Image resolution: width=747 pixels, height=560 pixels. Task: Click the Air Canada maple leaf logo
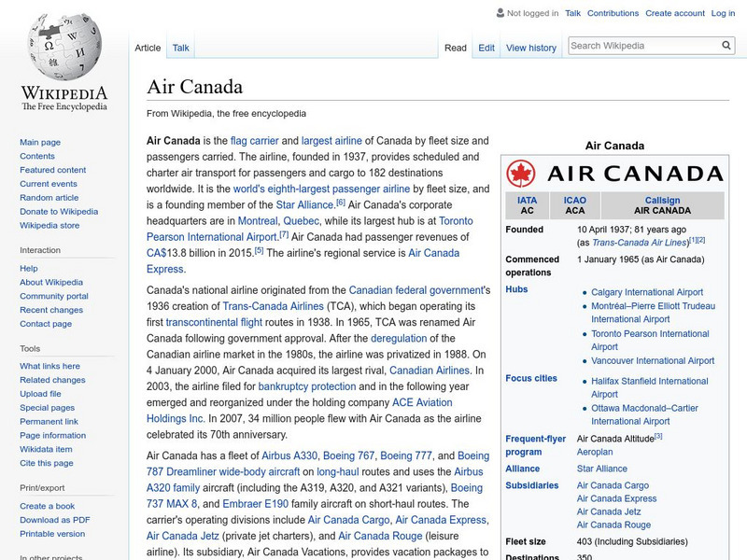tap(521, 174)
